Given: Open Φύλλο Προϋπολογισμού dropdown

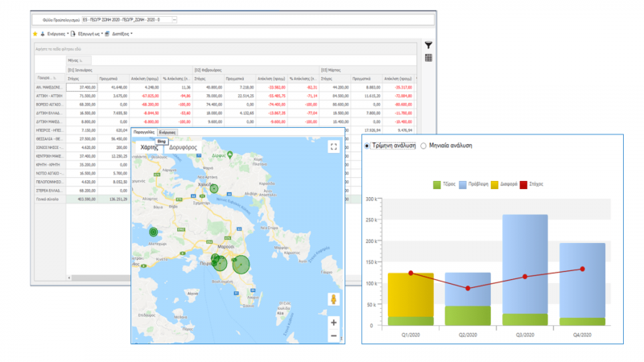Looking at the screenshot, I should 174,19.
